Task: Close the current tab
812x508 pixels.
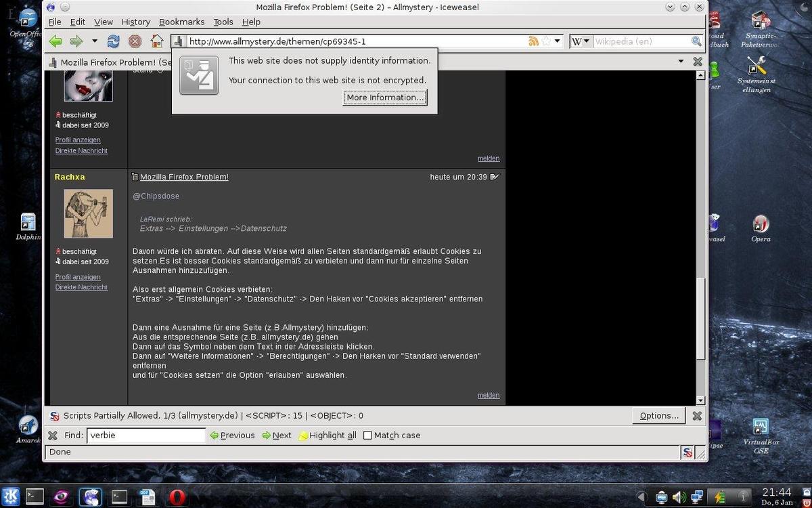Action: 698,62
